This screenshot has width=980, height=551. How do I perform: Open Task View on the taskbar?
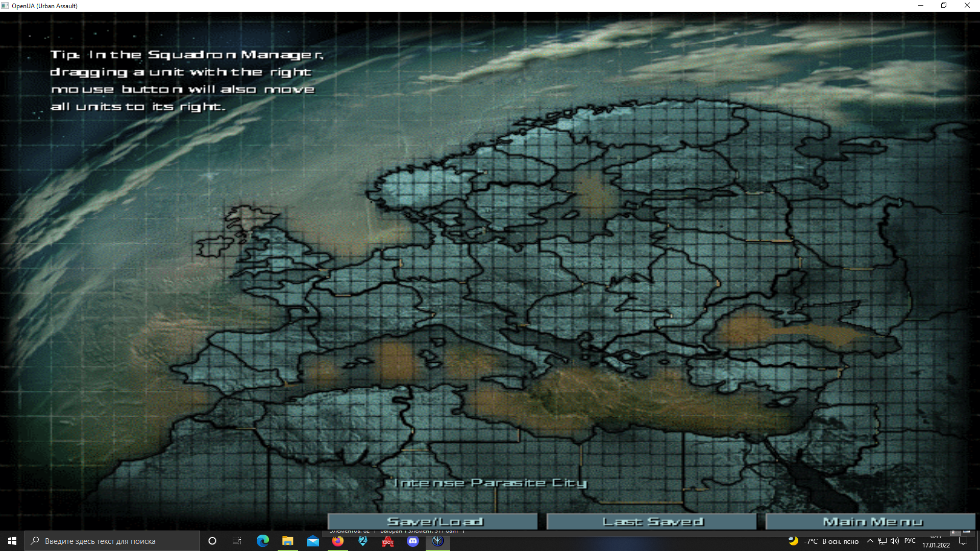tap(237, 541)
